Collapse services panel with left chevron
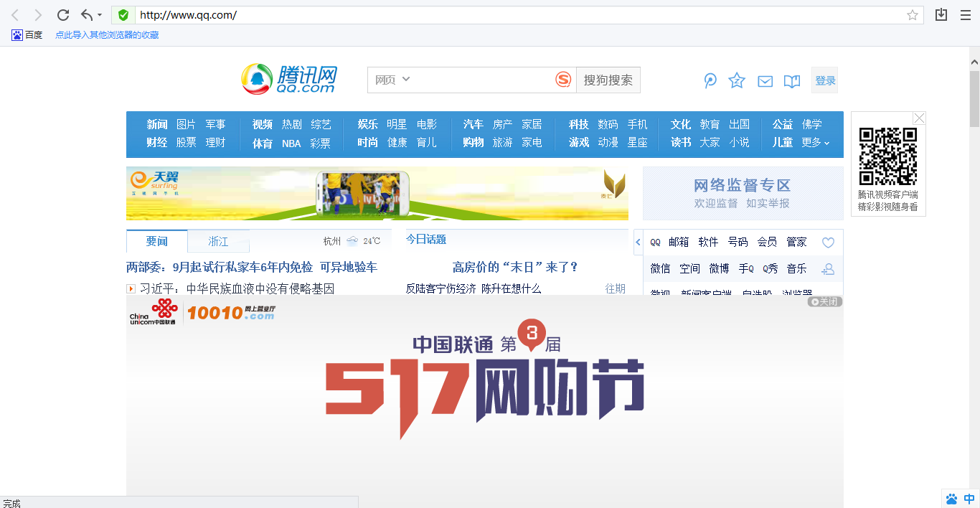 [639, 242]
